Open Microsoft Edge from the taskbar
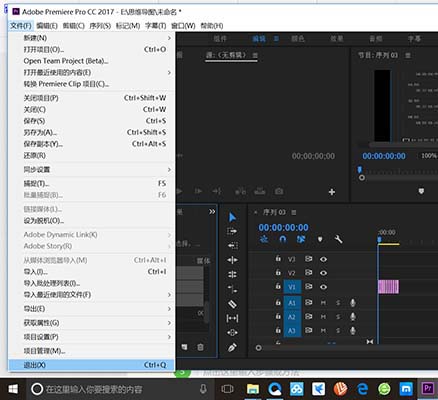 [362, 389]
